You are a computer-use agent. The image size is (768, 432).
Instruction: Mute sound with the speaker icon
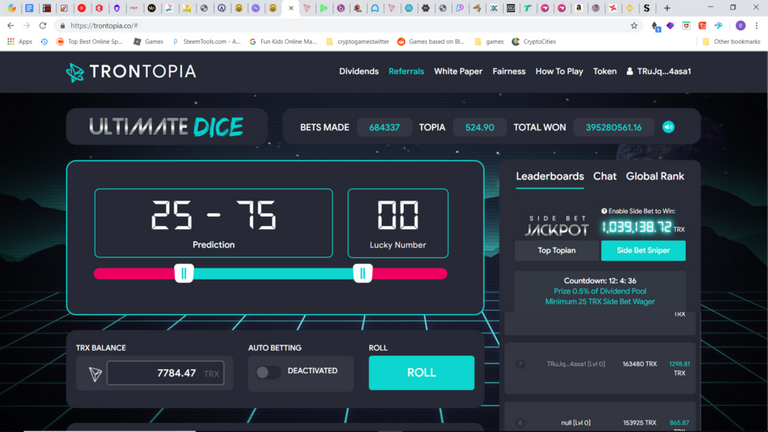pos(669,127)
